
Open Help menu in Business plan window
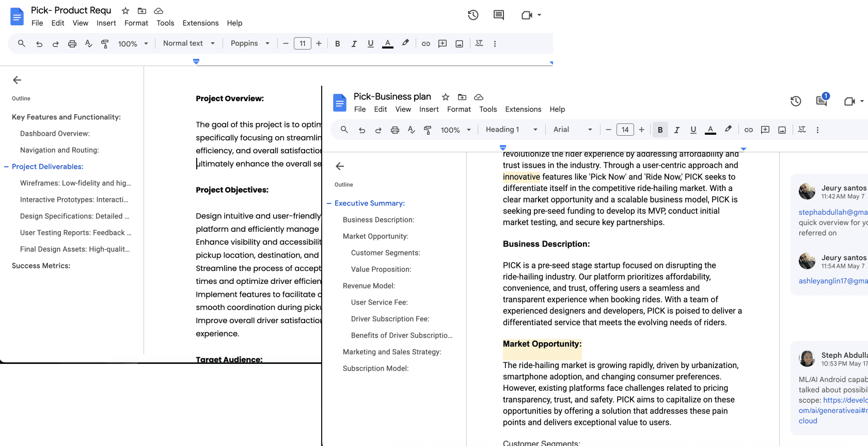[557, 109]
